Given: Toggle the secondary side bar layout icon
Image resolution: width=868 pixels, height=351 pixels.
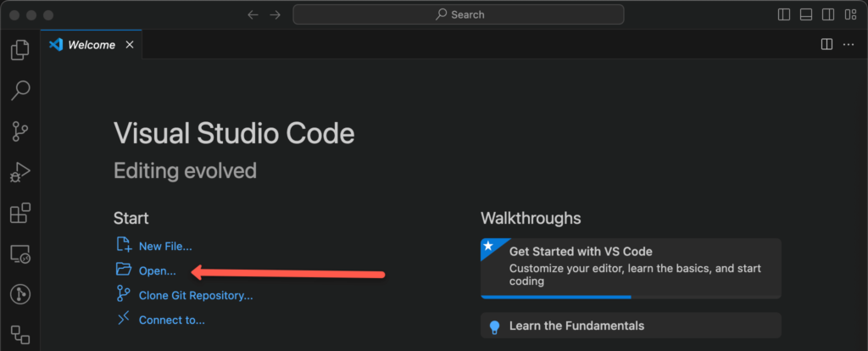Looking at the screenshot, I should 828,15.
